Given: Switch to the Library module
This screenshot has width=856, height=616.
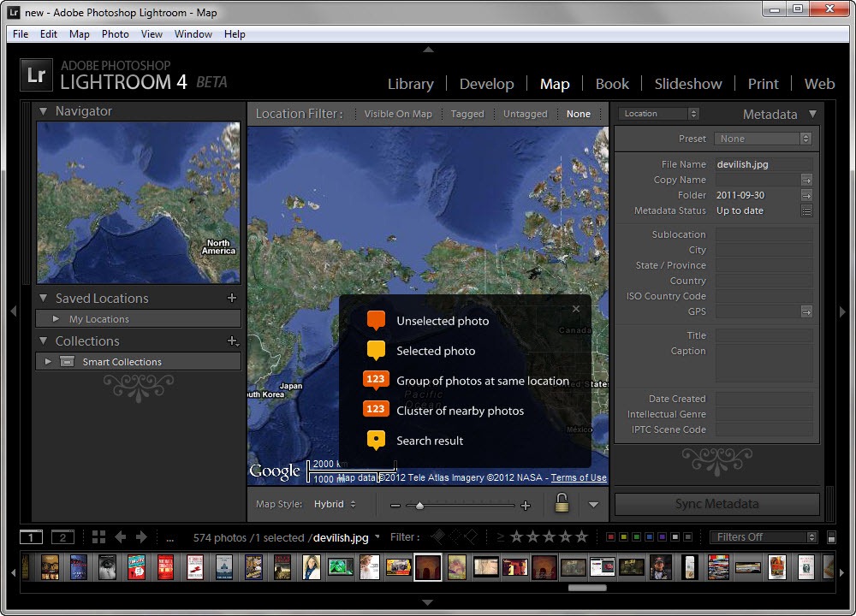Looking at the screenshot, I should [x=411, y=84].
